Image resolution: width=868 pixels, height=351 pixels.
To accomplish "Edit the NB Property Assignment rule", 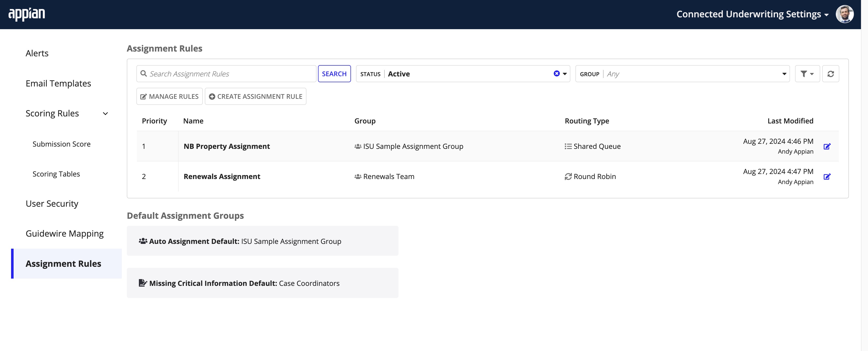I will point(827,146).
